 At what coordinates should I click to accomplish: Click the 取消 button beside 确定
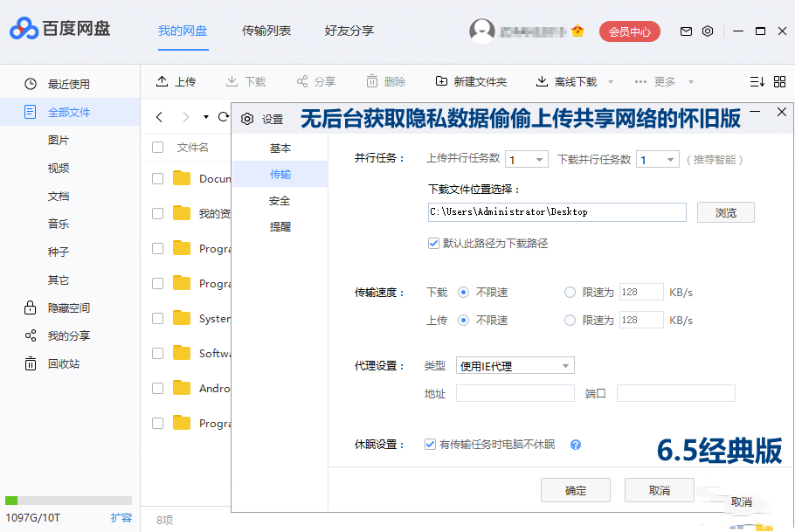coord(659,490)
